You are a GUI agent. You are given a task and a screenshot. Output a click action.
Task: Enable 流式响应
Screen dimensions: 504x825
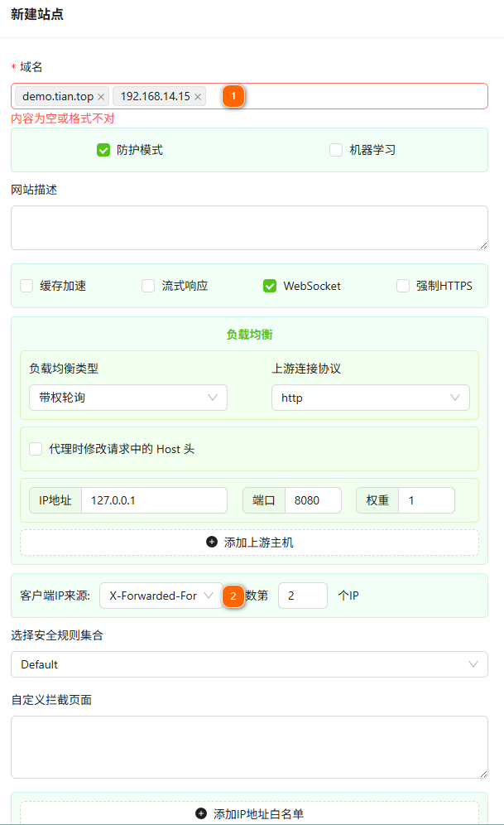coord(147,285)
